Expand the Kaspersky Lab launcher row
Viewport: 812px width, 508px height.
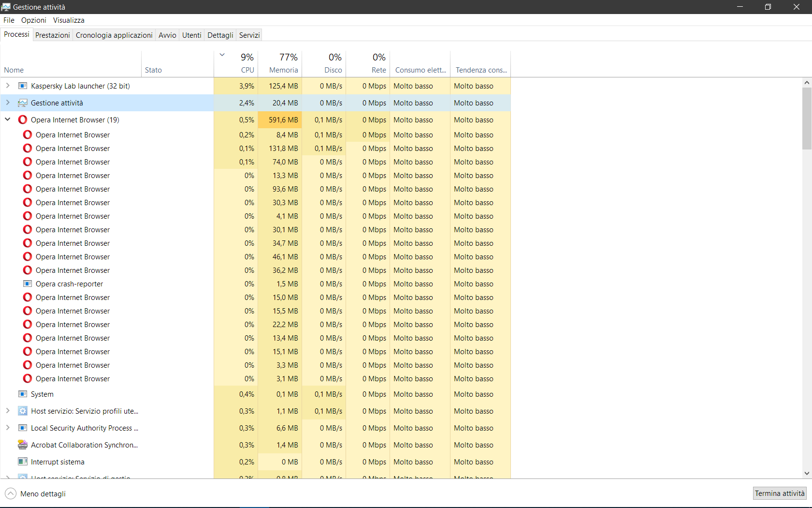pyautogui.click(x=8, y=86)
